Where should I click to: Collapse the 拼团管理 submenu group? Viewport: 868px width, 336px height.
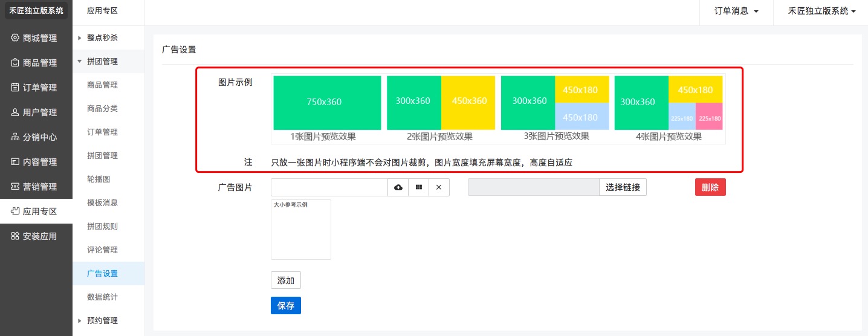(x=102, y=61)
